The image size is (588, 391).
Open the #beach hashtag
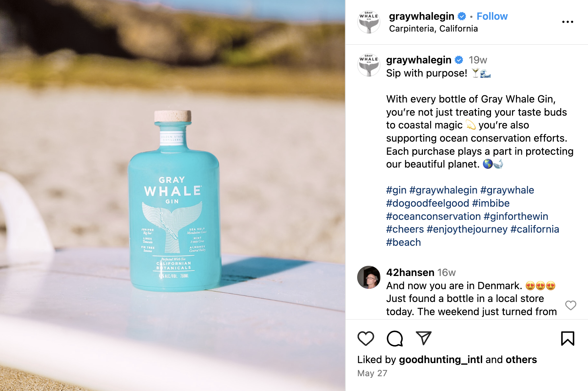404,242
